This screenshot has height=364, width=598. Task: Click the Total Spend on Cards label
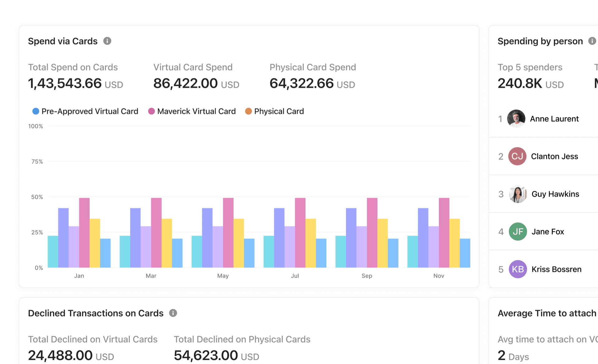[x=73, y=67]
